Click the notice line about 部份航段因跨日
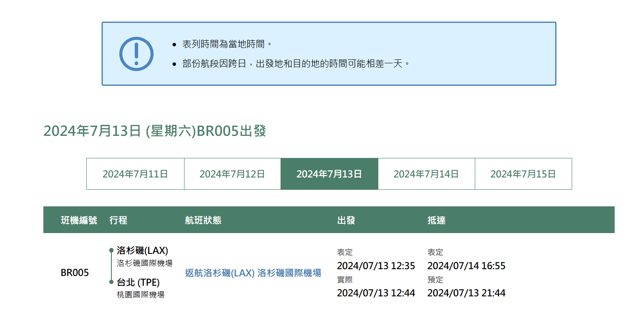The height and width of the screenshot is (318, 644). pos(296,64)
